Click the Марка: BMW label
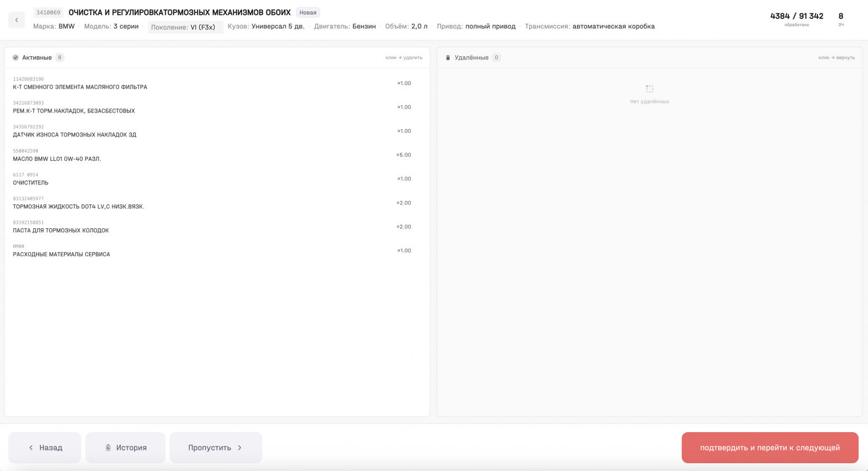This screenshot has height=471, width=868. tap(54, 26)
